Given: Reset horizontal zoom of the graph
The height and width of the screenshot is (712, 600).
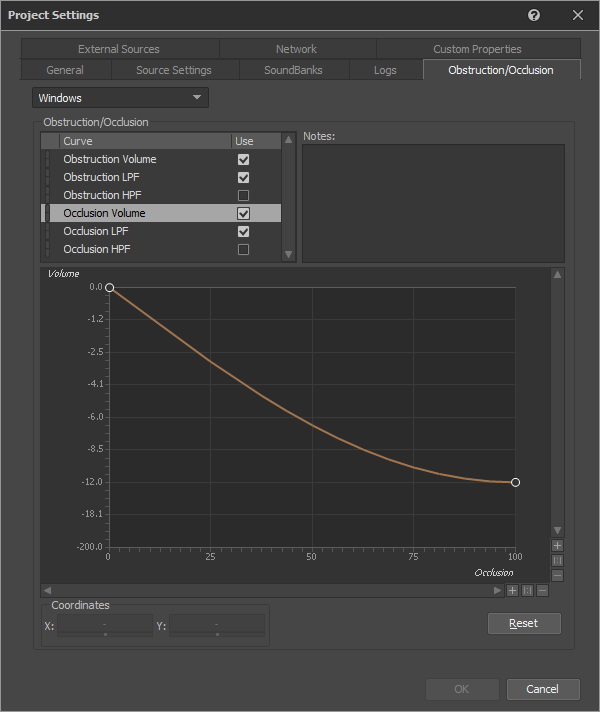Looking at the screenshot, I should point(527,590).
